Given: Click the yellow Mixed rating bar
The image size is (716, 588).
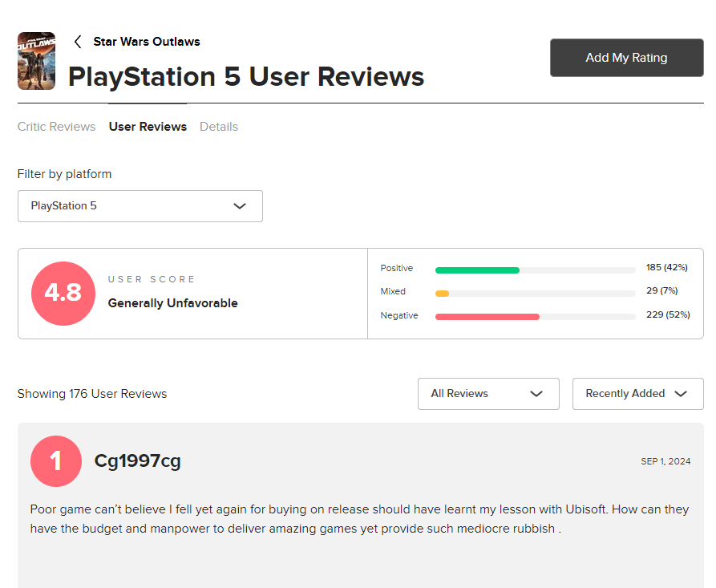Looking at the screenshot, I should pos(442,294).
